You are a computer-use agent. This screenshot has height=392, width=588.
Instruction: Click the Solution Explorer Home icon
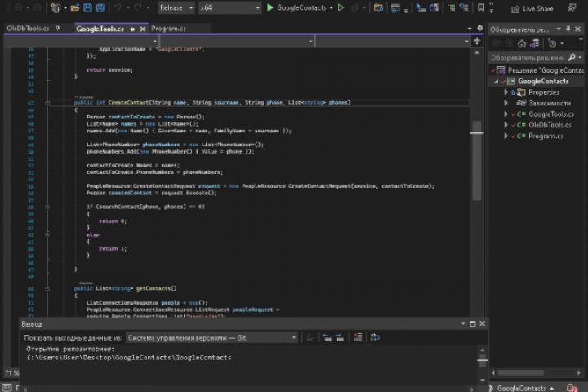coord(522,44)
